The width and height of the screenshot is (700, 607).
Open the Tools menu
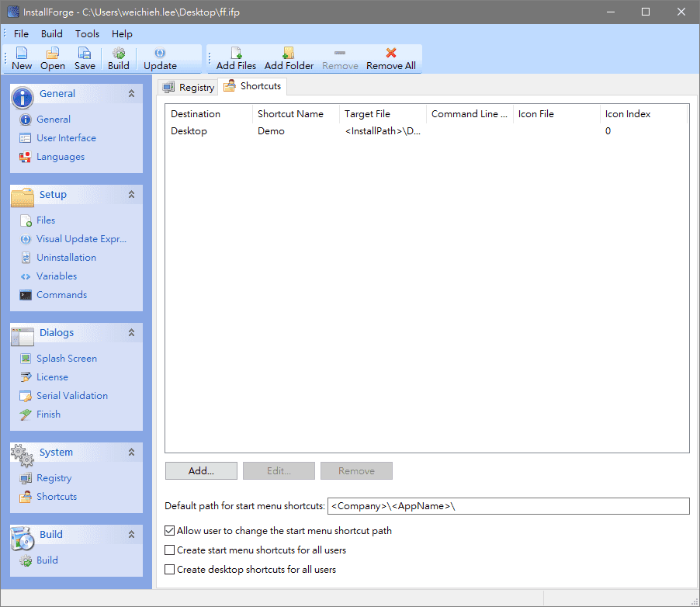pos(87,34)
